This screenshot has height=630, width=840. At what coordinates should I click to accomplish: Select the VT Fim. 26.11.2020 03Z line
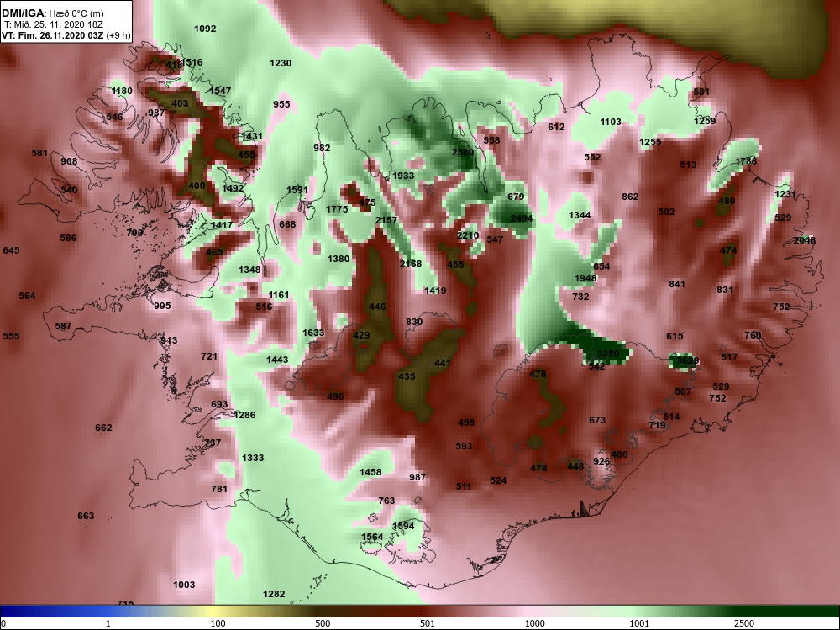click(66, 35)
